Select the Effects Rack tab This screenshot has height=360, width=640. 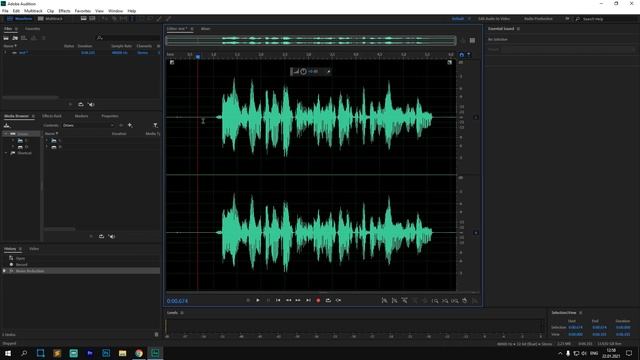52,116
